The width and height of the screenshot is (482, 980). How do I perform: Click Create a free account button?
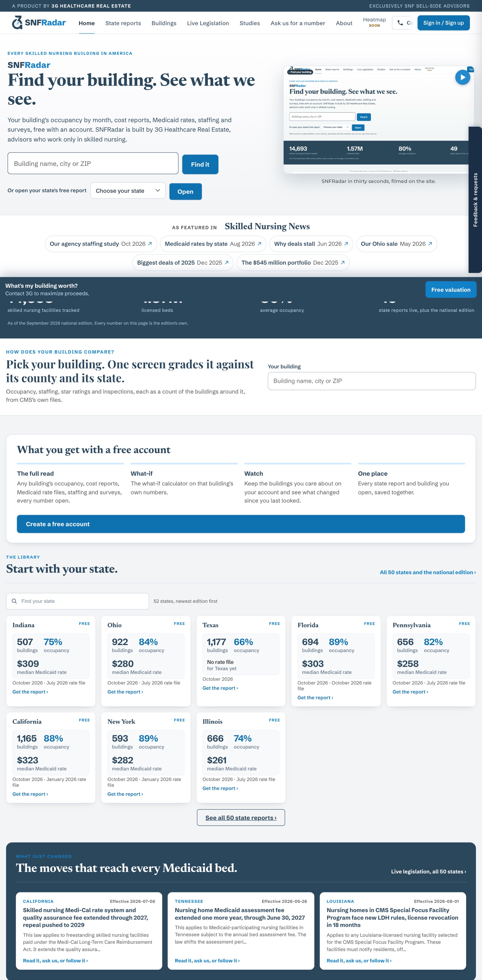241,524
